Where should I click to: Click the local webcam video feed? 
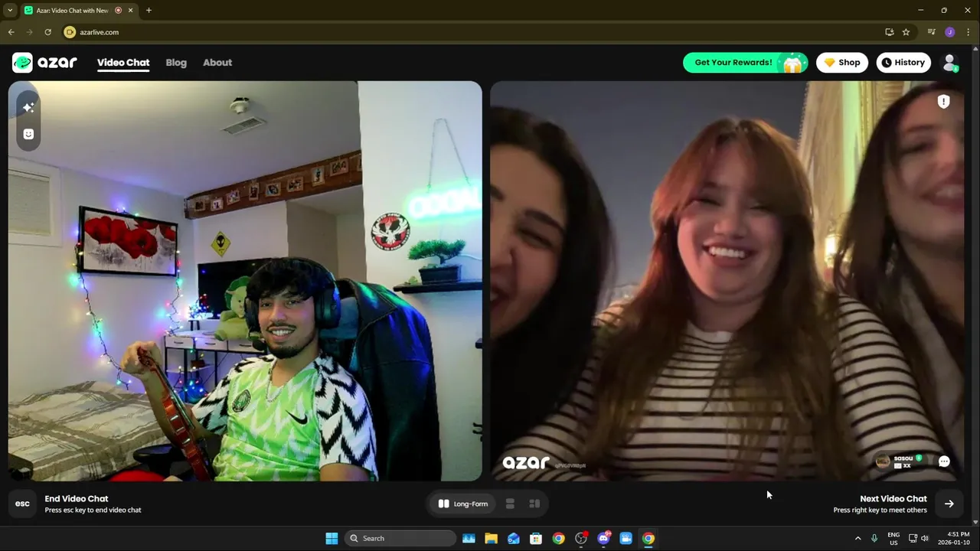pyautogui.click(x=245, y=281)
